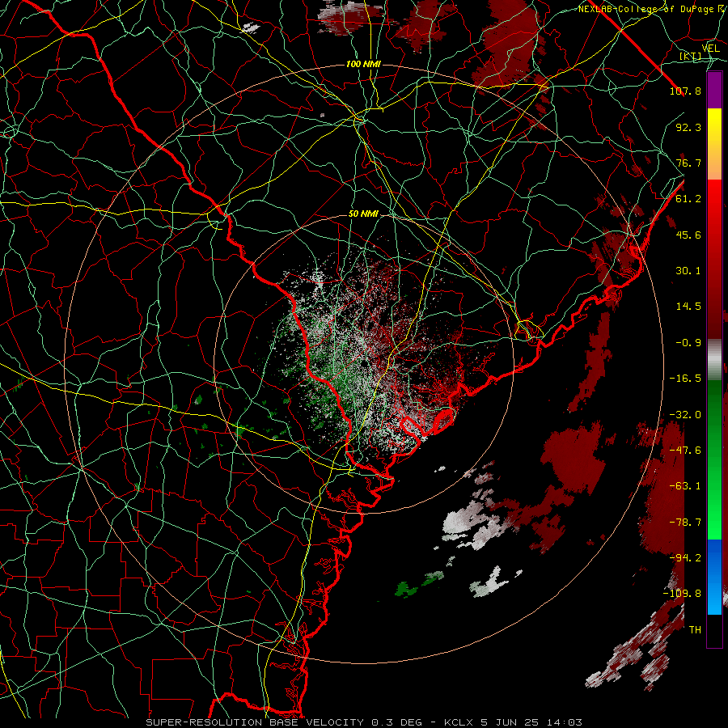Click the [KT] units label
The height and width of the screenshot is (728, 728).
[691, 57]
